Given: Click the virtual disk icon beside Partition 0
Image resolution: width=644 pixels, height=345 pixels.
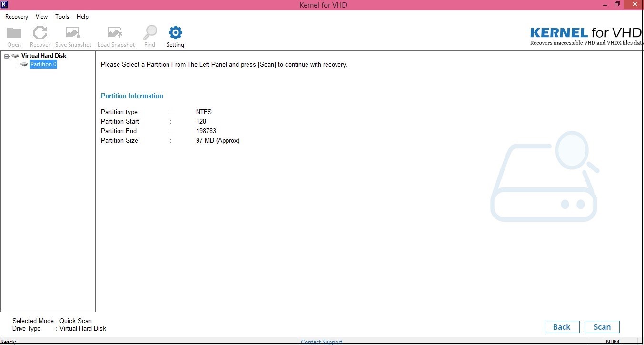Looking at the screenshot, I should pyautogui.click(x=23, y=64).
